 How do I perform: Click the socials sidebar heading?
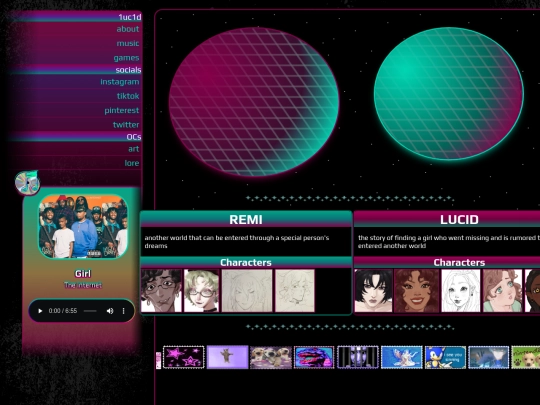click(128, 70)
